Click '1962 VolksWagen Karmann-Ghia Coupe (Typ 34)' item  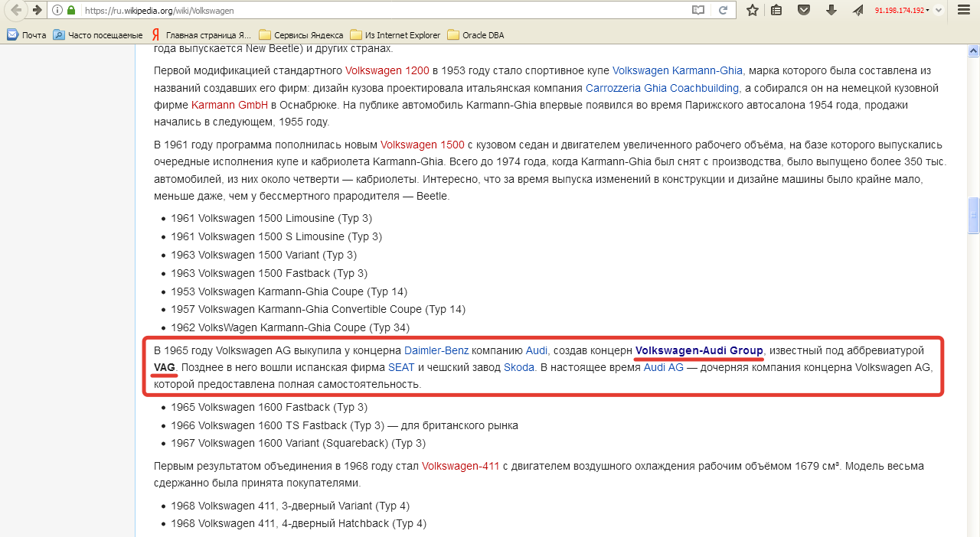pos(290,327)
